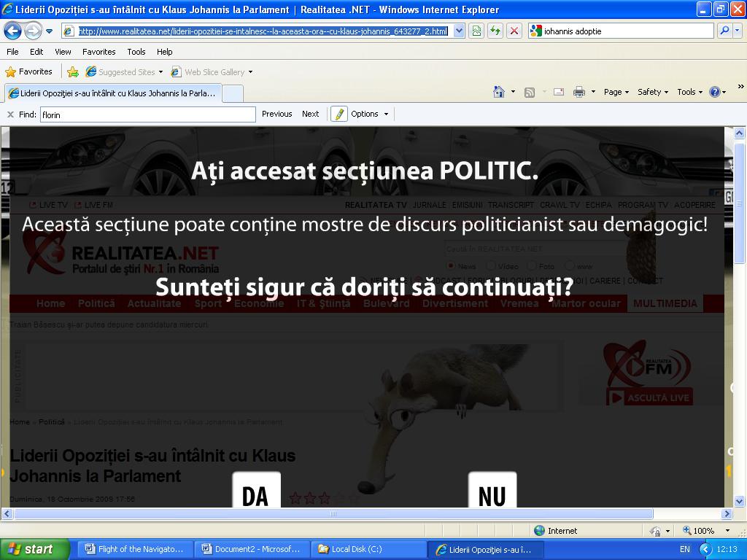Click Next in the Find bar
This screenshot has width=747, height=560.
(x=310, y=114)
